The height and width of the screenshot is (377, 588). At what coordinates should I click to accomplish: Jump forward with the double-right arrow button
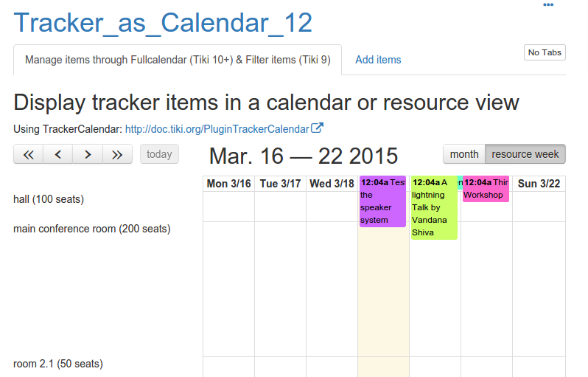tap(117, 154)
